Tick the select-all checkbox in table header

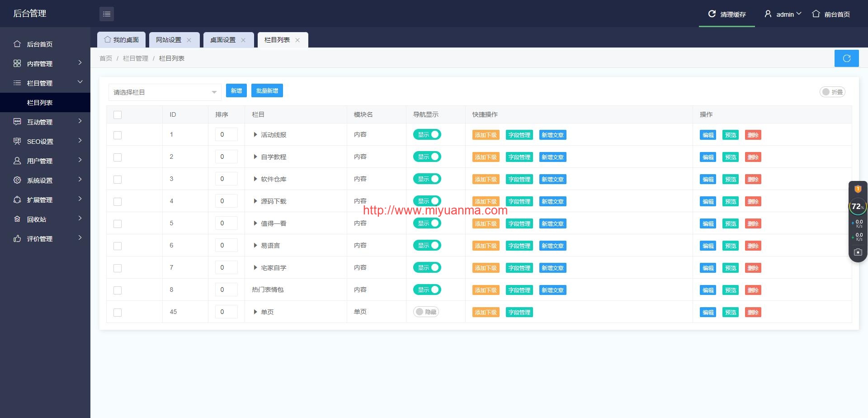[118, 115]
